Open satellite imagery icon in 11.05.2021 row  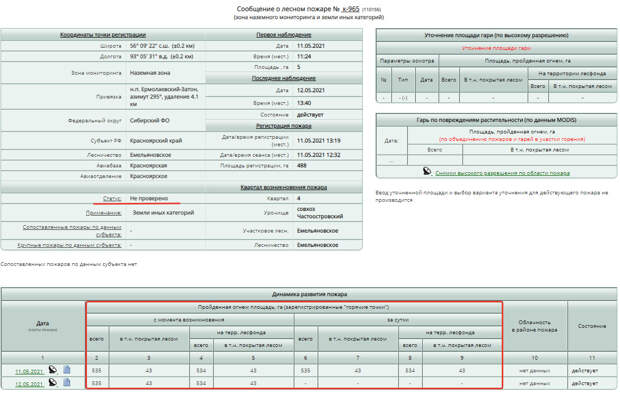pyautogui.click(x=53, y=370)
